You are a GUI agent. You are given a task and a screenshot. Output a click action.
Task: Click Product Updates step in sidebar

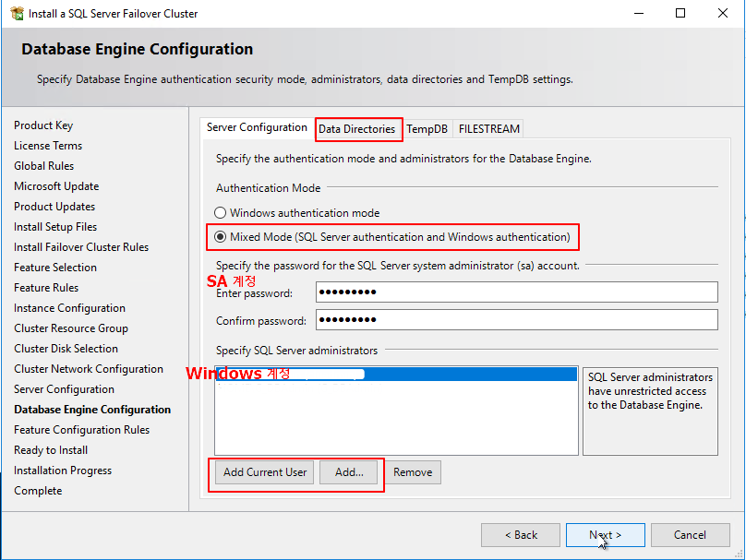click(x=54, y=207)
